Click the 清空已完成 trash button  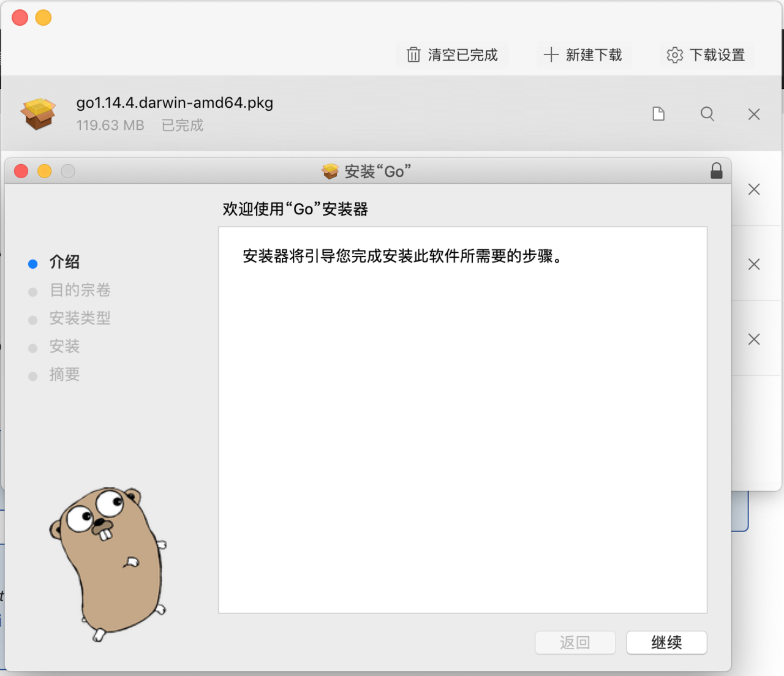(x=452, y=55)
